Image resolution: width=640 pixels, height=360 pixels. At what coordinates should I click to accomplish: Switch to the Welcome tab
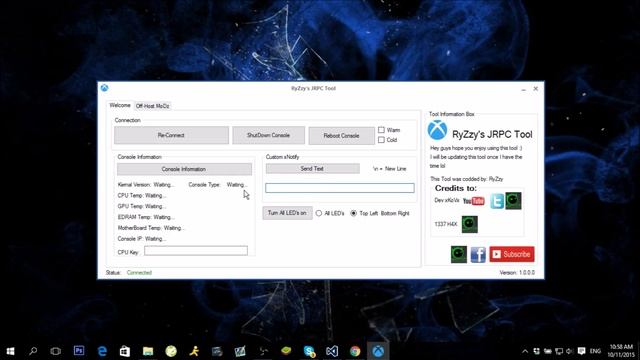point(120,105)
